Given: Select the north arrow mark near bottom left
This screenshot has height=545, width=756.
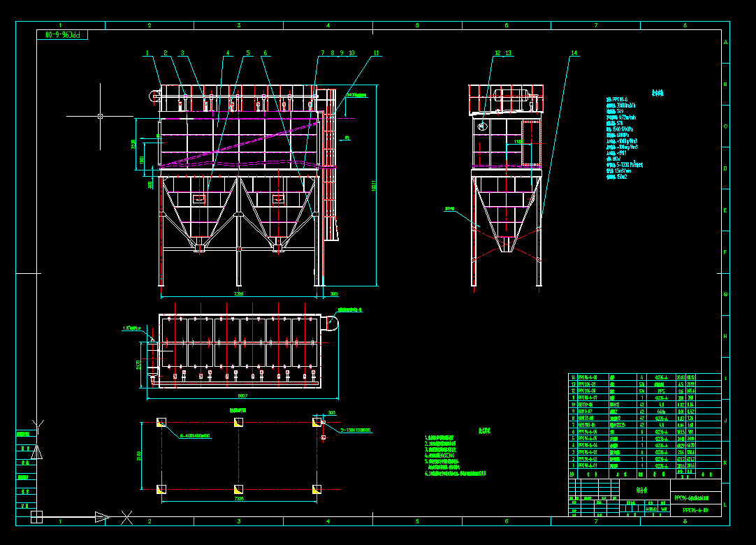Looking at the screenshot, I should pos(100,517).
